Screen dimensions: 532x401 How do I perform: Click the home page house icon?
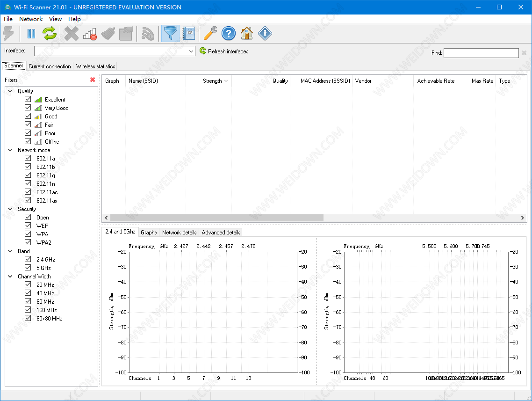[247, 33]
